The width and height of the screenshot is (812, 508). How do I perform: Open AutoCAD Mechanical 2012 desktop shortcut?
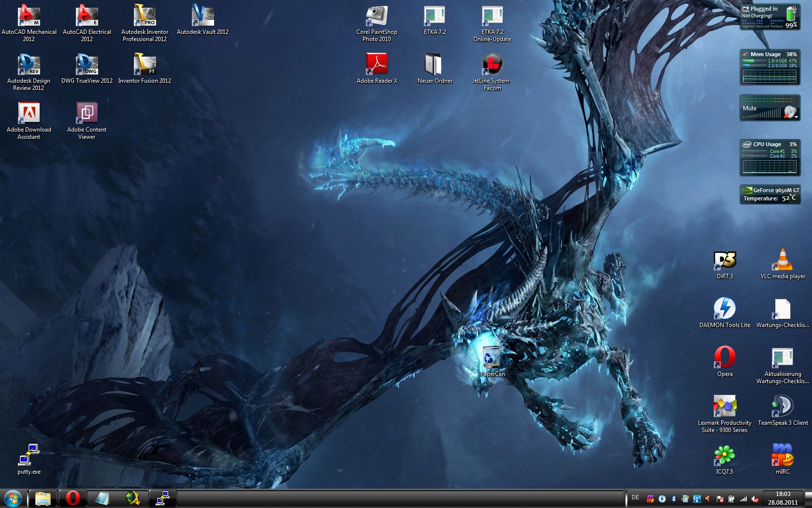[29, 23]
